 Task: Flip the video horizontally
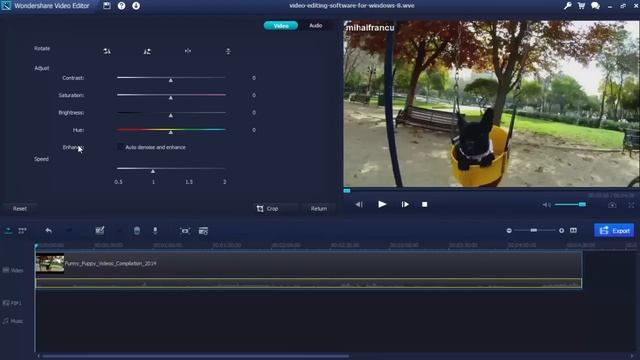pos(188,51)
